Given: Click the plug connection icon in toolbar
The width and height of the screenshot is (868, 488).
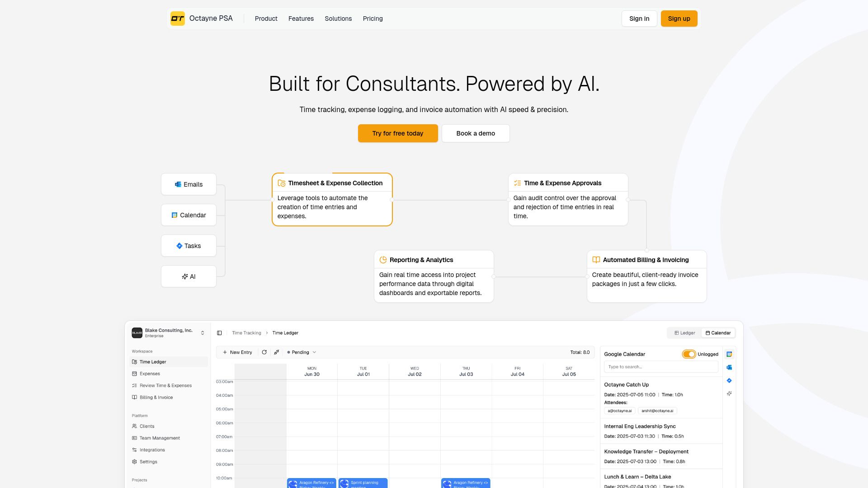Looking at the screenshot, I should click(277, 352).
